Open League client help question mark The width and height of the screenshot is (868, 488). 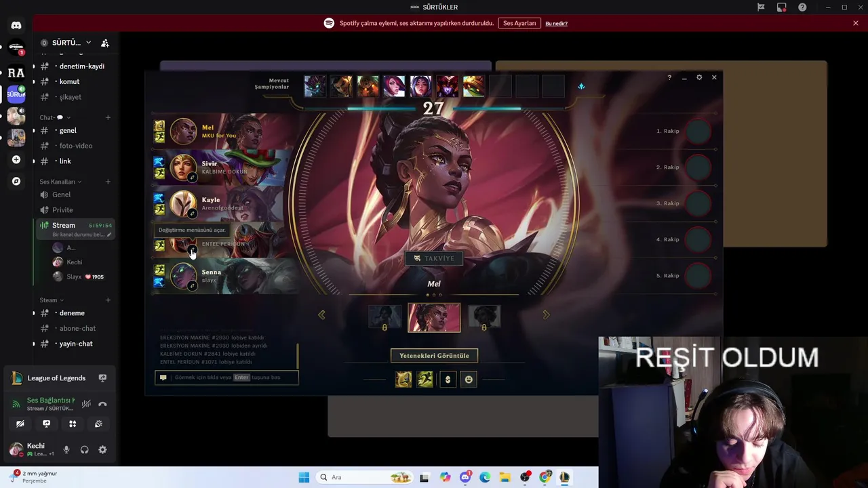tap(669, 77)
